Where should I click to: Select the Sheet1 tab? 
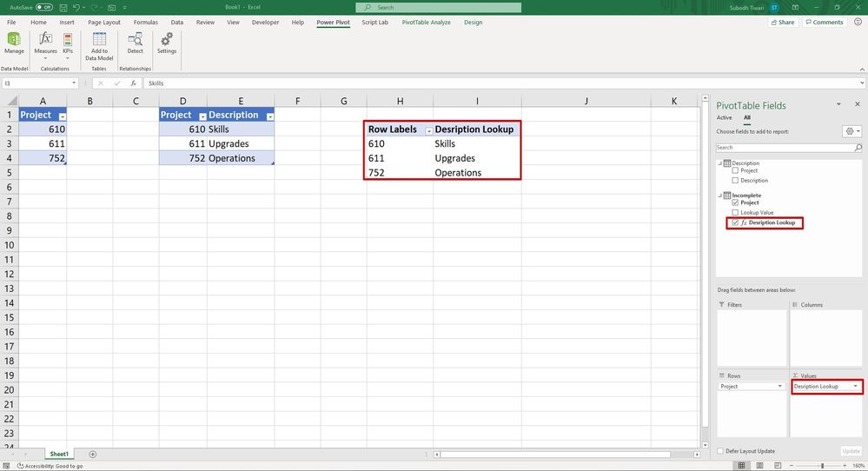tap(59, 454)
